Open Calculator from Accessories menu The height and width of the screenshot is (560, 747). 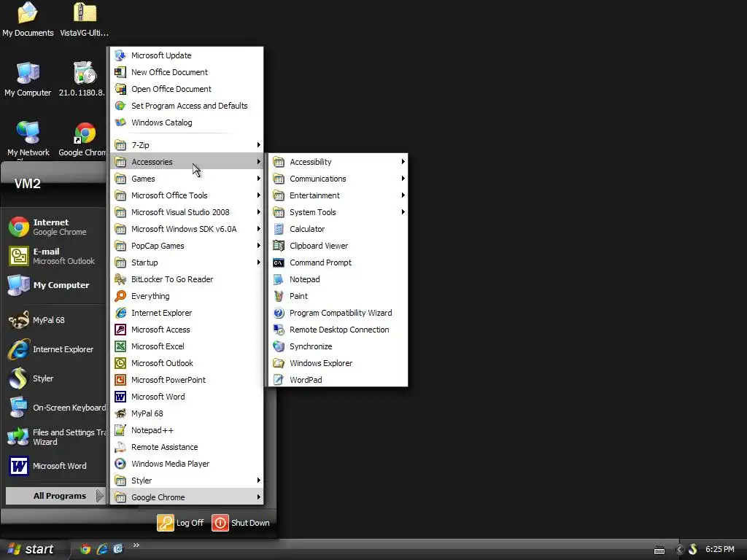click(x=338, y=229)
